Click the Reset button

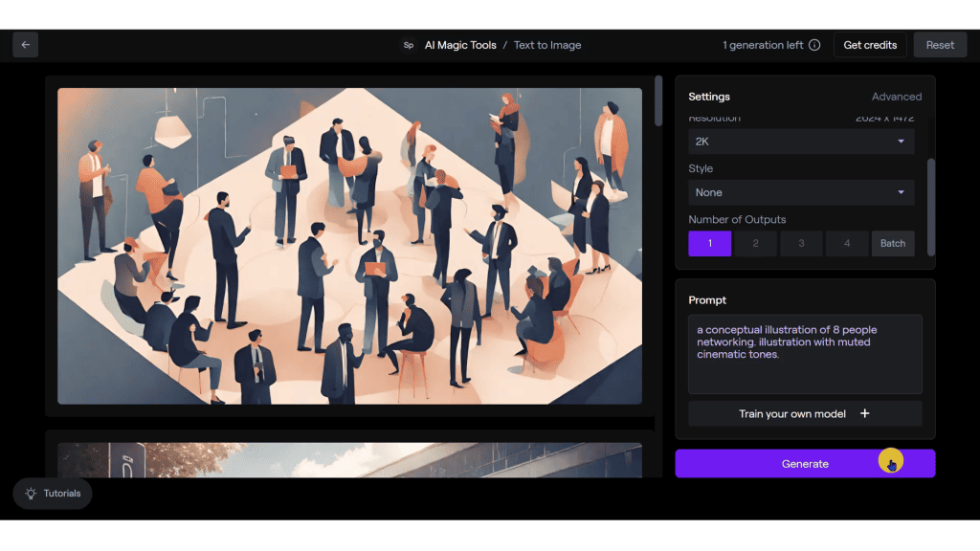pyautogui.click(x=940, y=44)
